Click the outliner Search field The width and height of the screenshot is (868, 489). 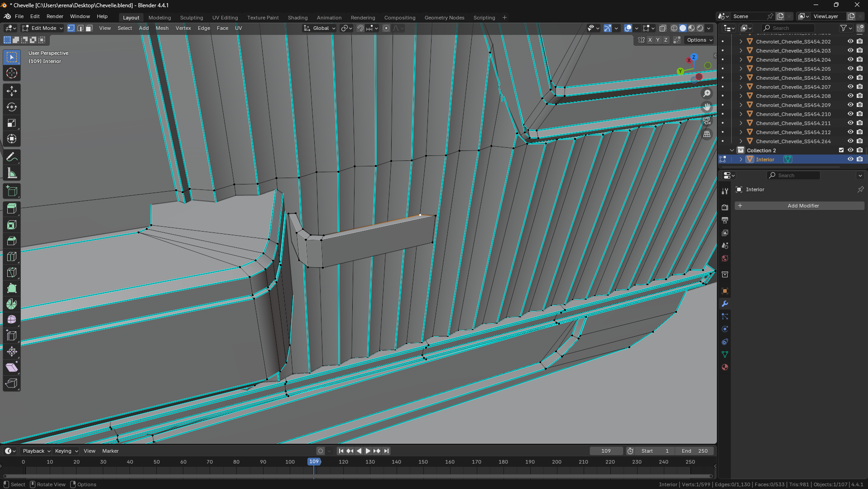(788, 28)
